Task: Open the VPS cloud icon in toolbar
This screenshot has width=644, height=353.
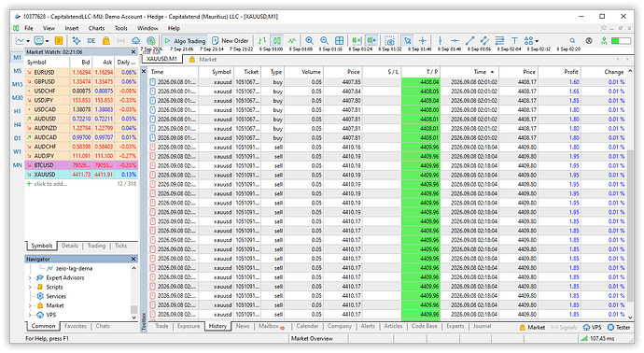Action: (x=135, y=41)
